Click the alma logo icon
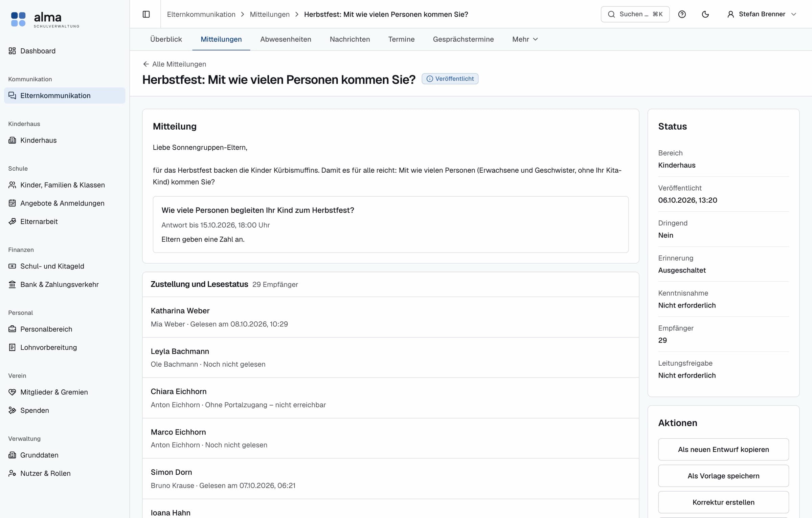Image resolution: width=812 pixels, height=518 pixels. click(18, 19)
